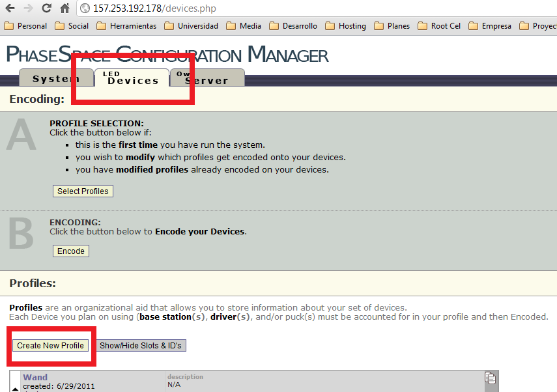Switch to the Owl Server tab
557x392 pixels.
click(x=207, y=77)
